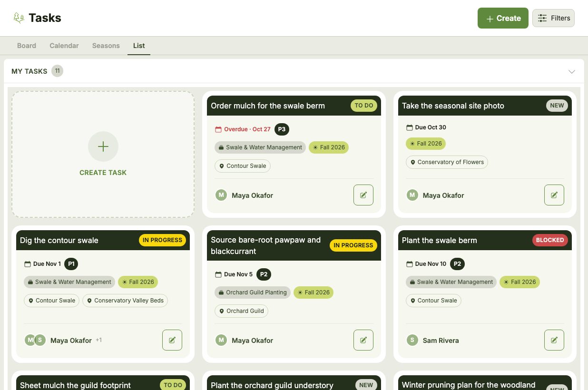This screenshot has height=390, width=588.
Task: Edit the Order mulch for the swale berm task
Action: [363, 195]
